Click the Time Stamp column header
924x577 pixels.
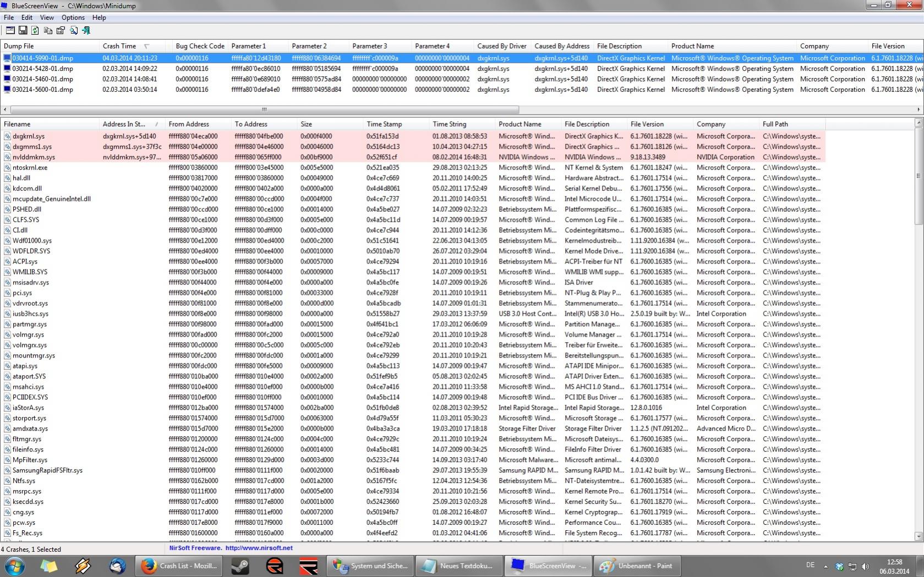396,124
